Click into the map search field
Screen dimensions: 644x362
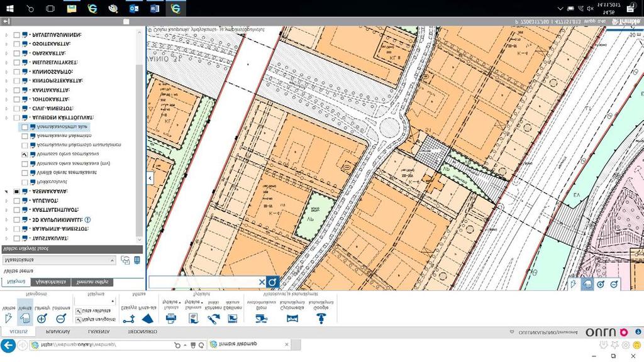(x=203, y=282)
